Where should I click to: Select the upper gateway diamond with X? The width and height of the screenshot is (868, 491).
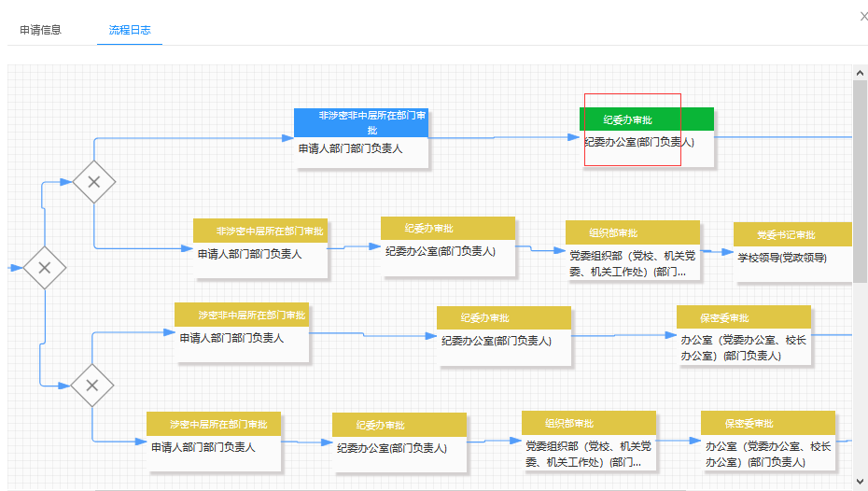pyautogui.click(x=94, y=182)
